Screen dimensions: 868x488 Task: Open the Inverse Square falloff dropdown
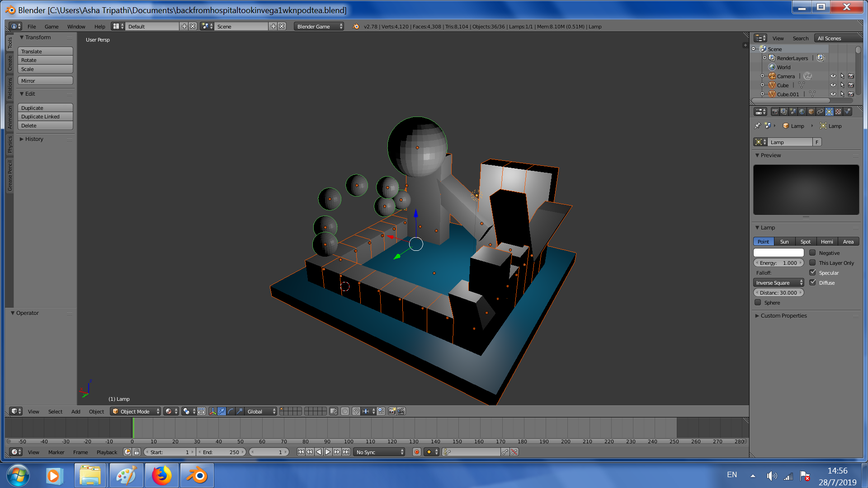778,283
